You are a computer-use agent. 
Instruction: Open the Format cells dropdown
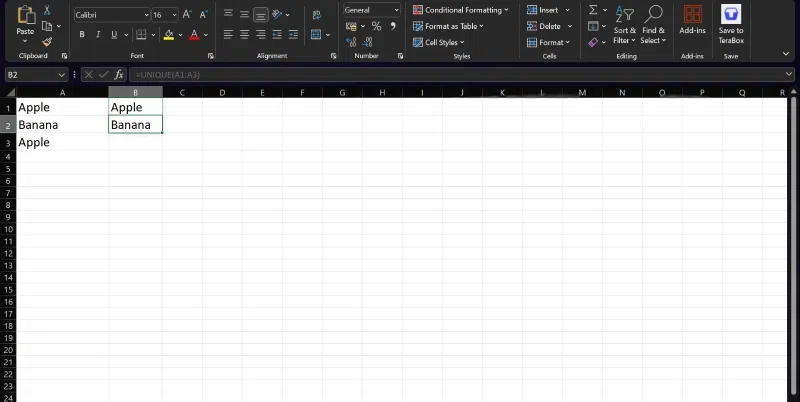[548, 42]
